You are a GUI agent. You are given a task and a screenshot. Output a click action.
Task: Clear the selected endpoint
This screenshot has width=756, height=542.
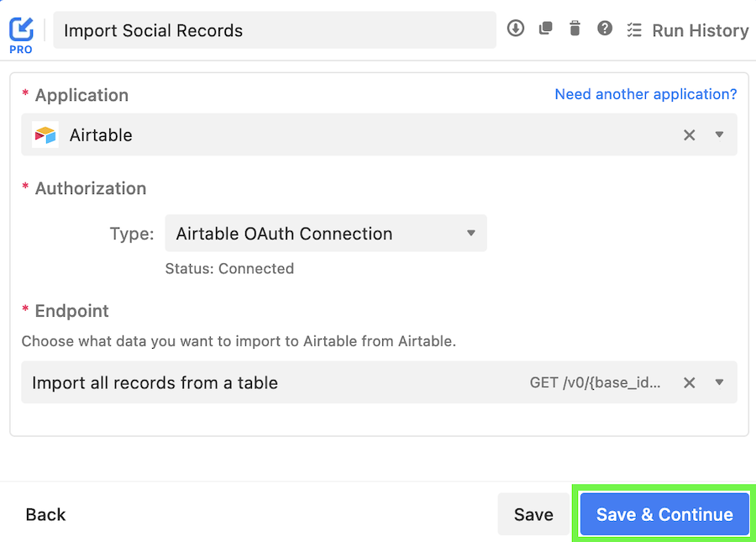click(690, 383)
